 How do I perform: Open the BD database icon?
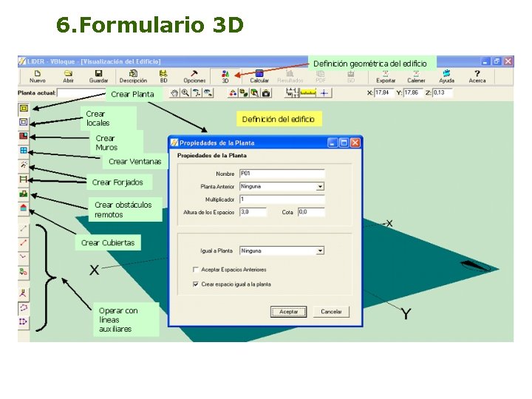[x=163, y=76]
